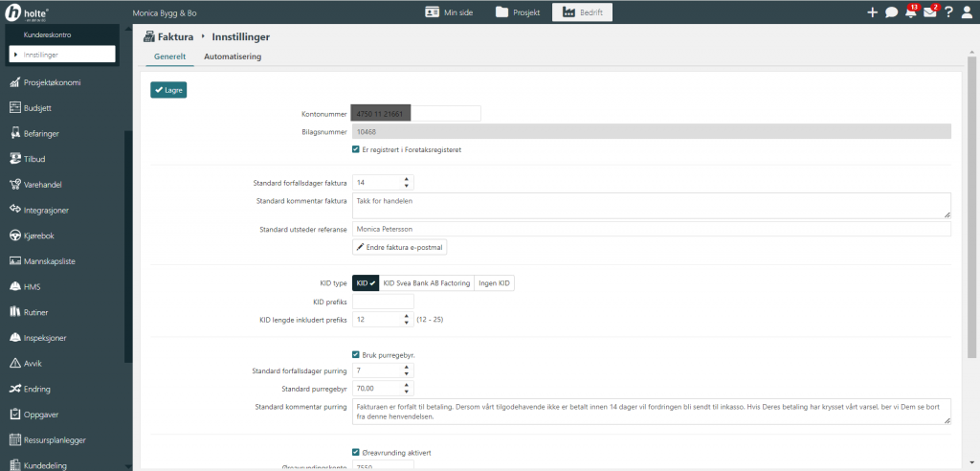Click the Lagre button
Viewport: 980px width, 471px height.
168,90
